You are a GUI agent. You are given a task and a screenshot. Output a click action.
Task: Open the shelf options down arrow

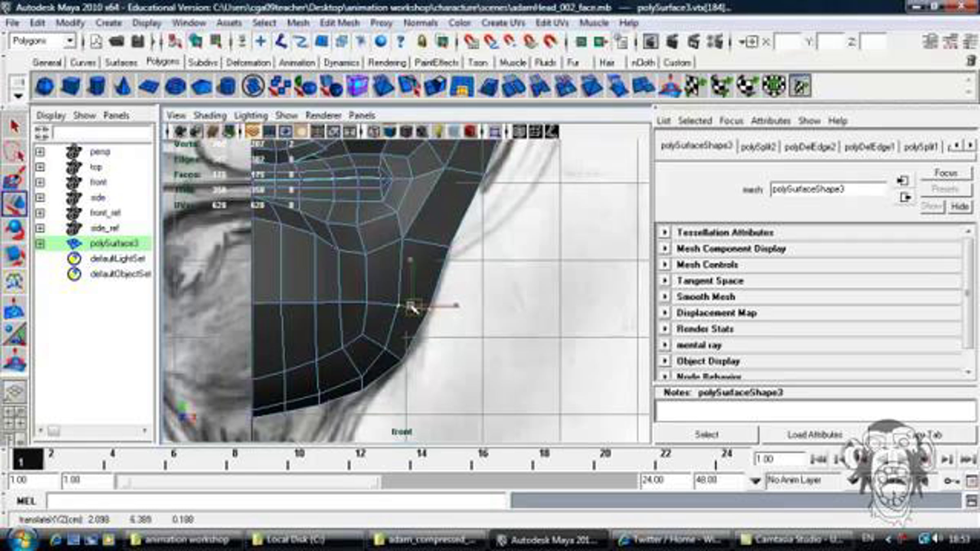[18, 96]
